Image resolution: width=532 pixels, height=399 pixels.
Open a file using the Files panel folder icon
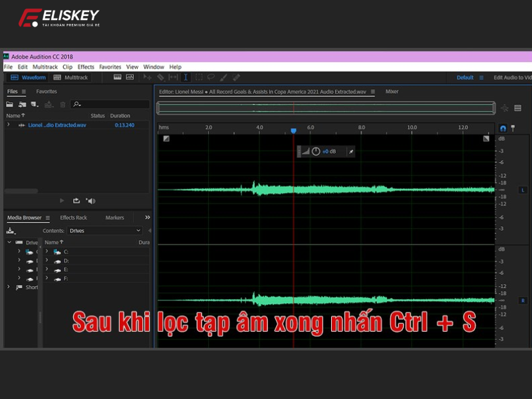click(8, 104)
